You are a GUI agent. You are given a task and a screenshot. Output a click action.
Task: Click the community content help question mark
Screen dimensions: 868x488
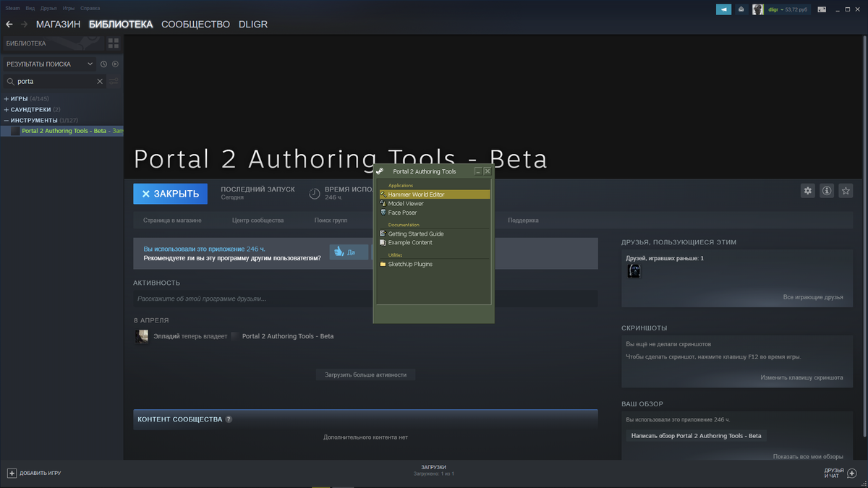coord(229,419)
